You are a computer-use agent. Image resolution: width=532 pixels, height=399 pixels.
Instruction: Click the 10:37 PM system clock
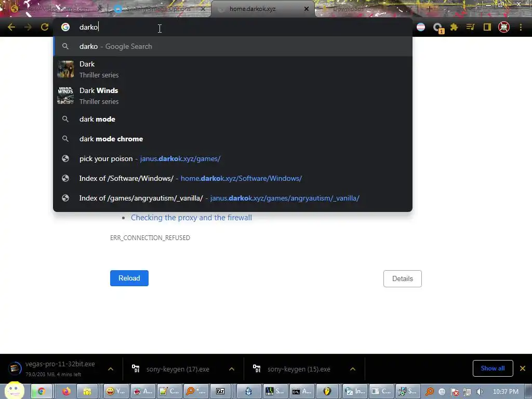[x=505, y=392]
